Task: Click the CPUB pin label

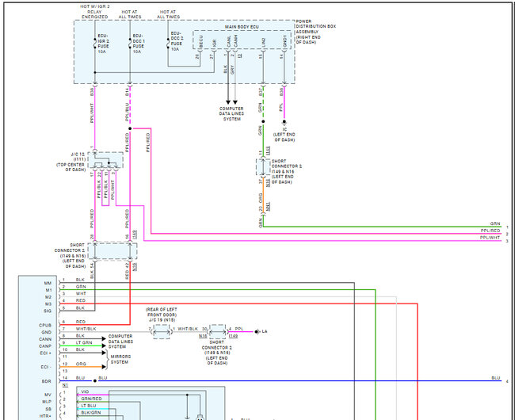Action: 45,325
